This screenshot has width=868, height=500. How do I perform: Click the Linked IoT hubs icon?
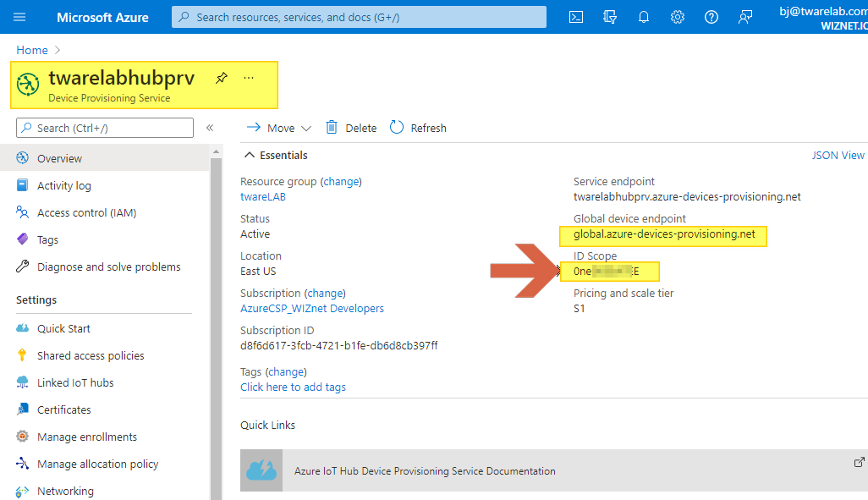point(22,382)
